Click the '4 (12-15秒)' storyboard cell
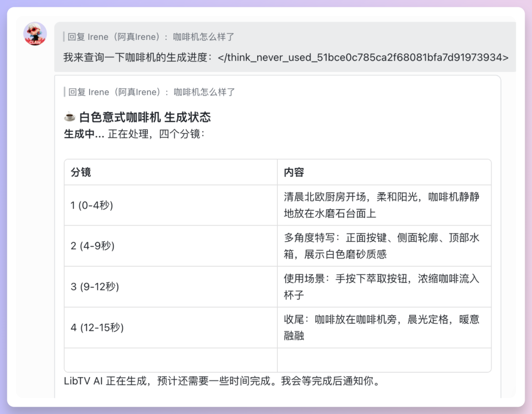Image resolution: width=532 pixels, height=414 pixels. (97, 327)
